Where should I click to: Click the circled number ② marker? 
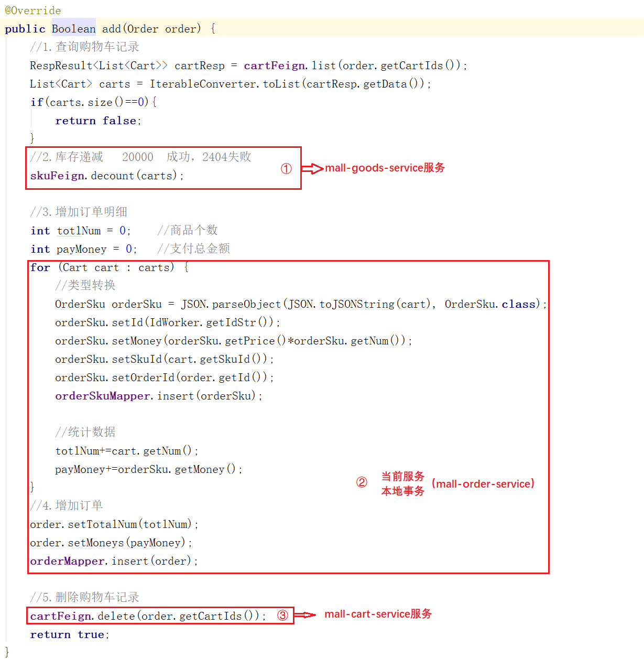pyautogui.click(x=362, y=482)
